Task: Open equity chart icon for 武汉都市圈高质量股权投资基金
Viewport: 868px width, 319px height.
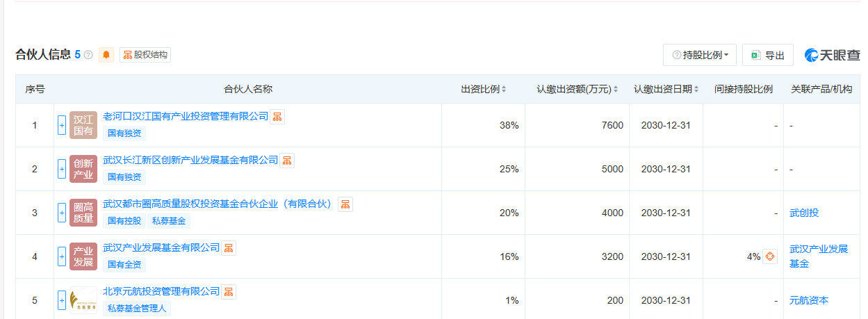Action: tap(345, 204)
